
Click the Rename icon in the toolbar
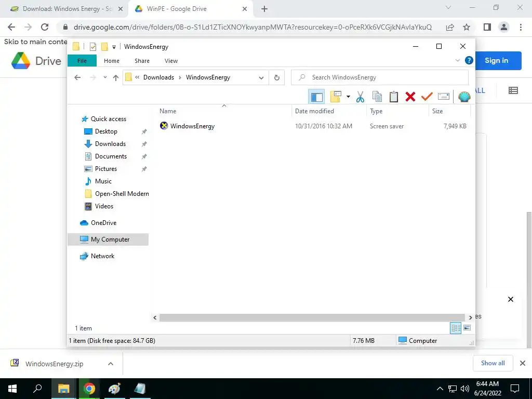444,97
